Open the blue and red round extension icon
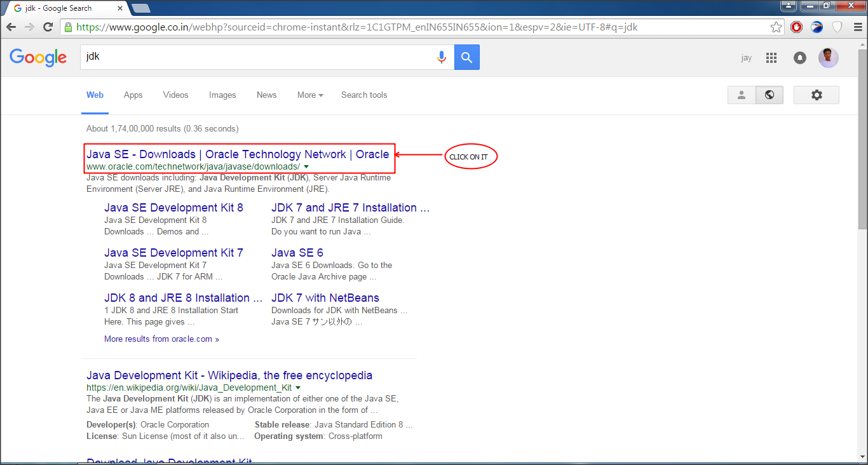The image size is (868, 465). (817, 27)
